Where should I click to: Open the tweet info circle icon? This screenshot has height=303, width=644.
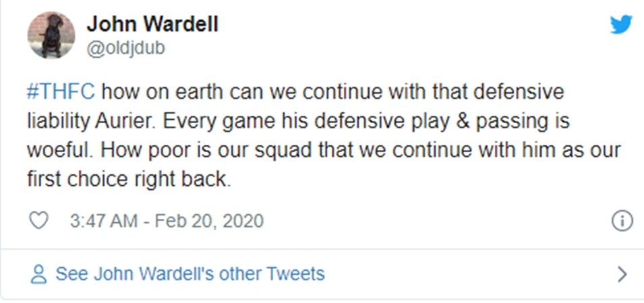621,220
